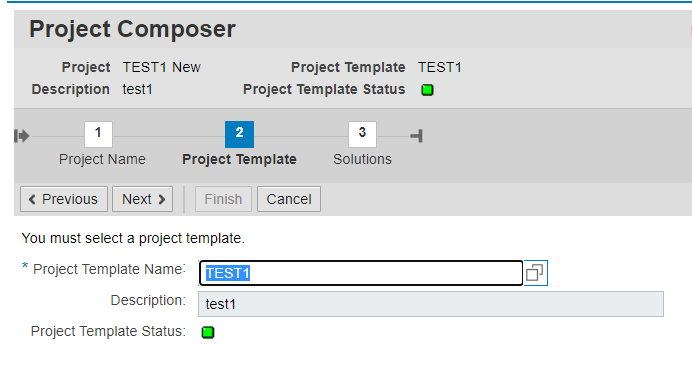Jump to the Solutions step label
Screen dimensions: 692x379
click(362, 159)
